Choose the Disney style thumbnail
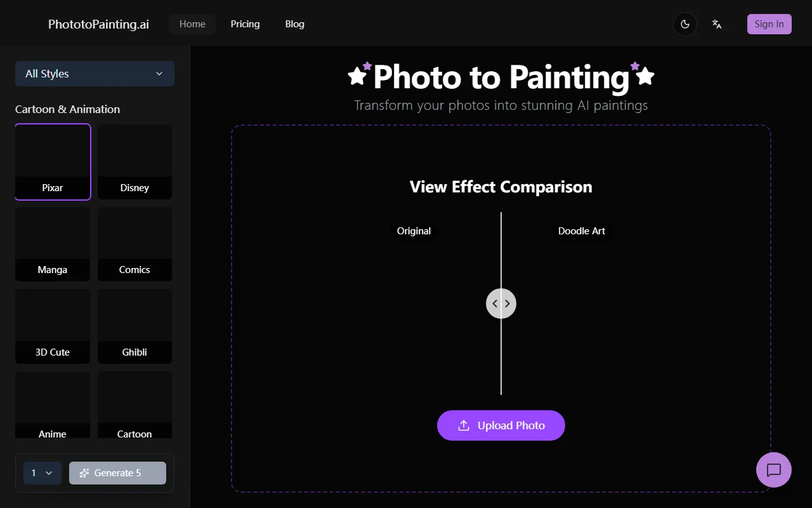Viewport: 812px width, 508px height. (x=134, y=162)
